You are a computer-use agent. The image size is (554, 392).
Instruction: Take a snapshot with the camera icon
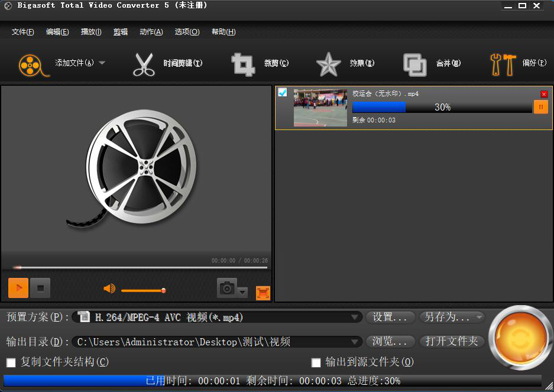click(227, 288)
